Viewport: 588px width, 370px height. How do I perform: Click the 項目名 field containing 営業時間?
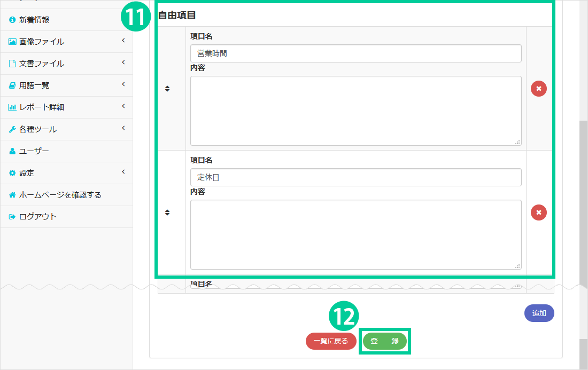pyautogui.click(x=355, y=53)
